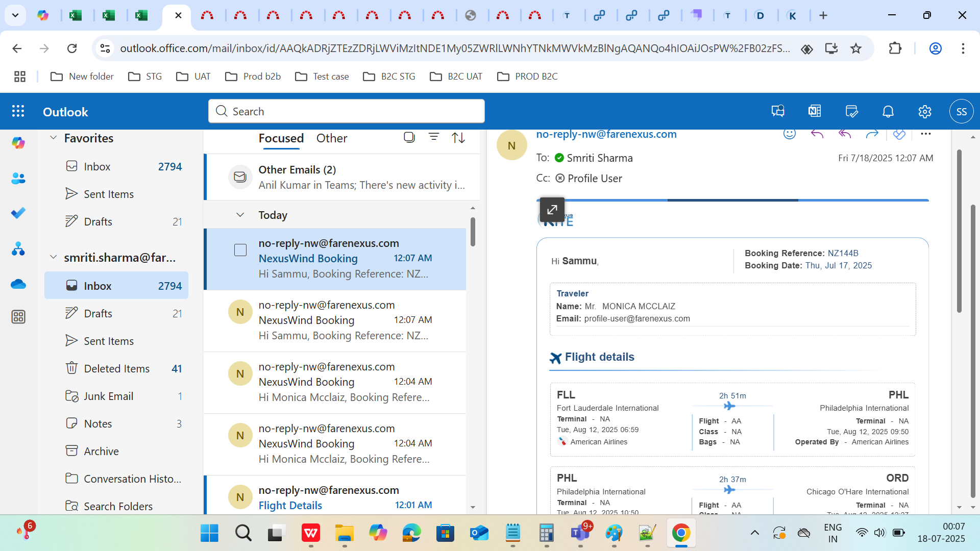
Task: Open Teams chat icon in Outlook header
Action: (778, 111)
